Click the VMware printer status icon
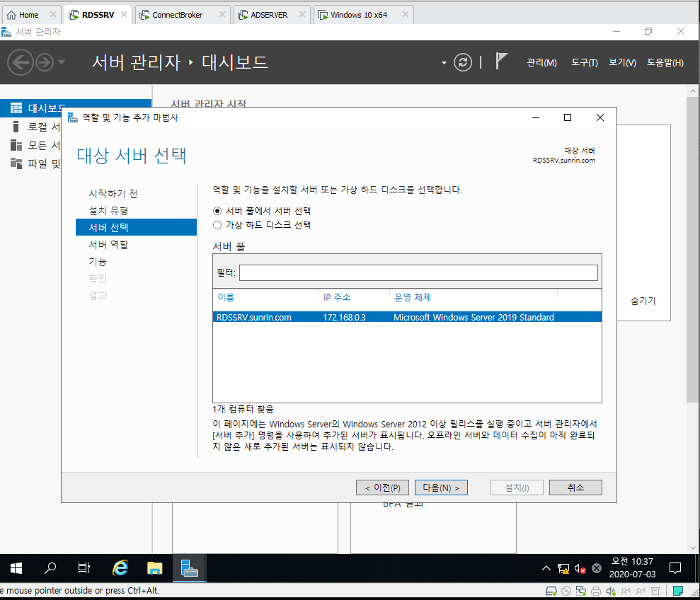700x600 pixels. pyautogui.click(x=595, y=592)
